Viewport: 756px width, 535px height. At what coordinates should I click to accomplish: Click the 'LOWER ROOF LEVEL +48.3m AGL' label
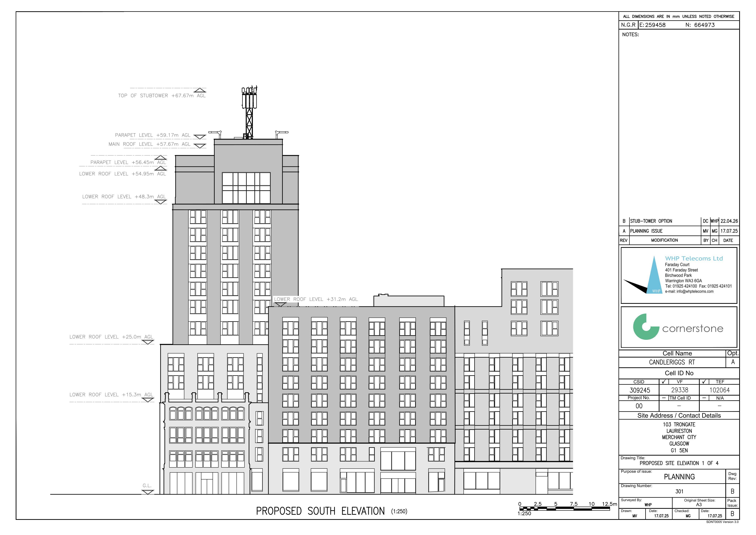coord(124,197)
